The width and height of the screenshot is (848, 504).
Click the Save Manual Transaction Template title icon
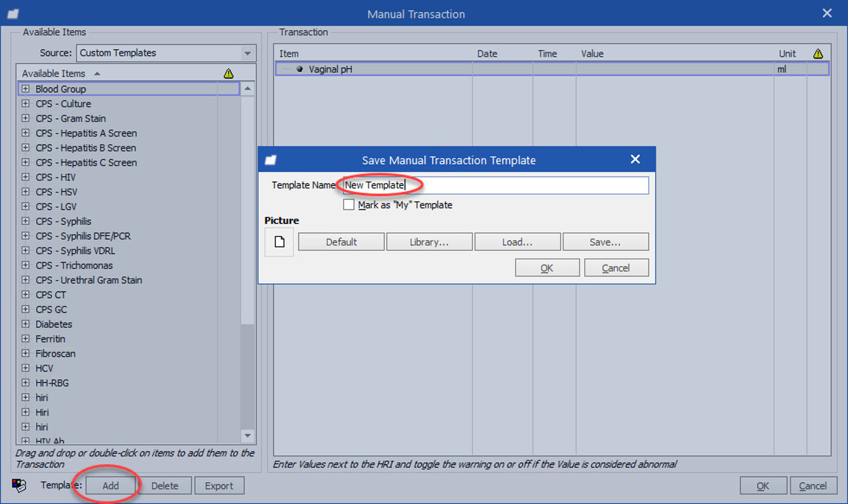[271, 160]
